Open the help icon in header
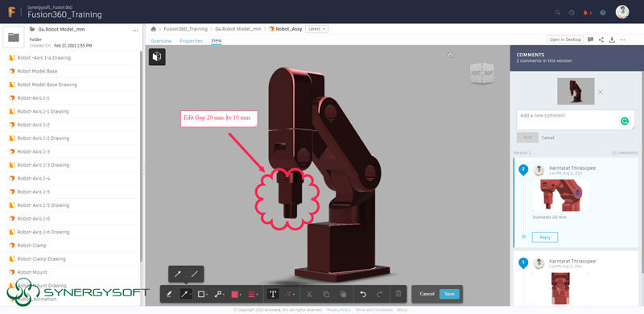The image size is (644, 314). [x=602, y=12]
